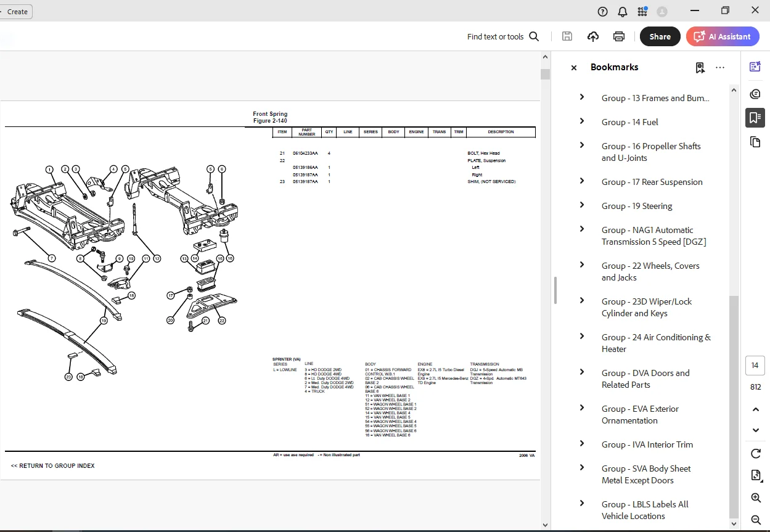The width and height of the screenshot is (770, 532).
Task: Toggle the Bookmarks panel icon in the right rail
Action: tap(755, 117)
